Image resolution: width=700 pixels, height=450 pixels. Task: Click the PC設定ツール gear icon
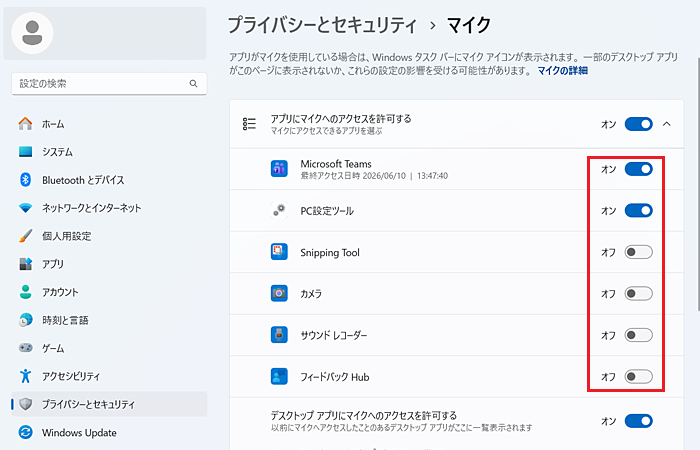pos(279,210)
